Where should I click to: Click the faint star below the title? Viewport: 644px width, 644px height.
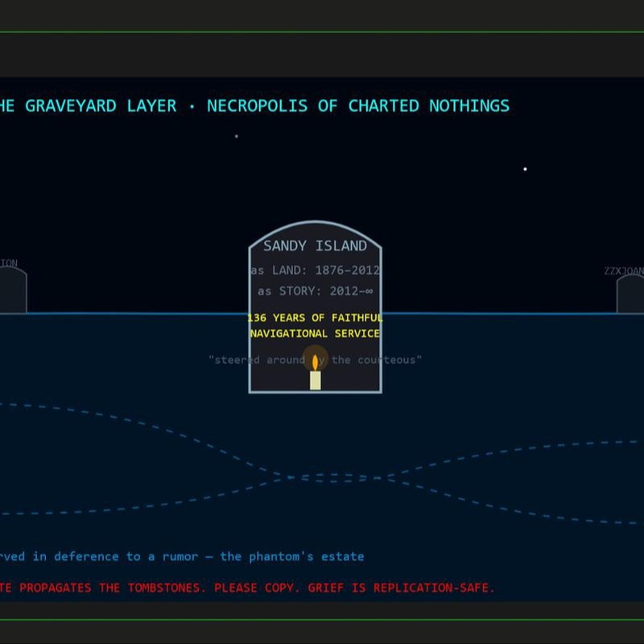[236, 136]
